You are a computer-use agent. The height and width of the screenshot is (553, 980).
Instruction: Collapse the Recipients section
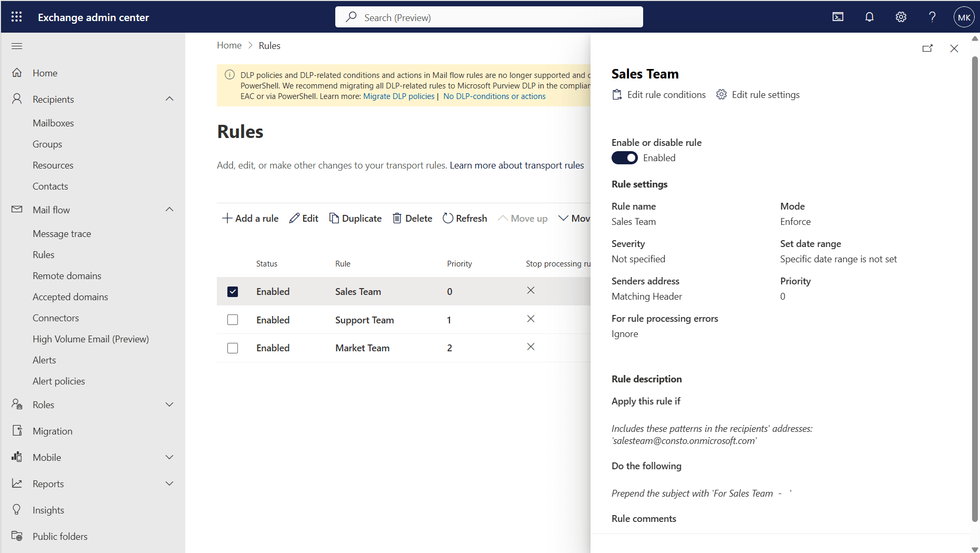[169, 99]
